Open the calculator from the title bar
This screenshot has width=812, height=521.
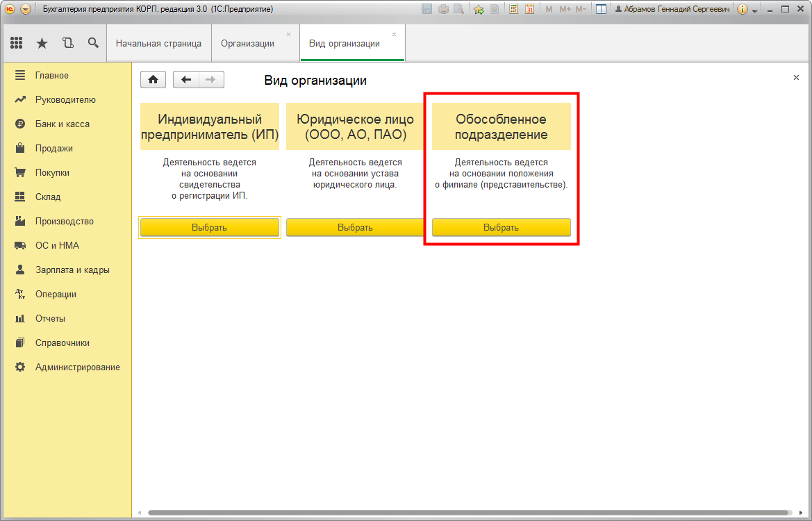click(x=514, y=9)
